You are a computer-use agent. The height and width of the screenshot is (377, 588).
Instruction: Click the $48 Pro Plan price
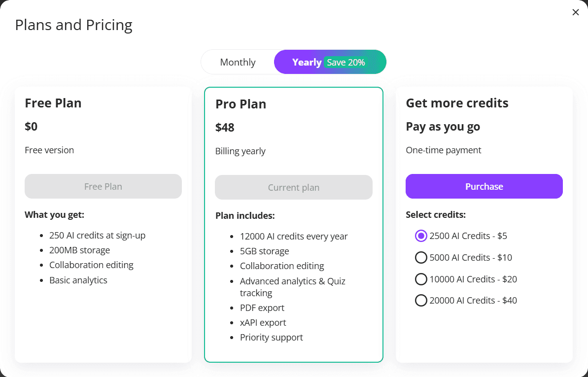click(225, 128)
